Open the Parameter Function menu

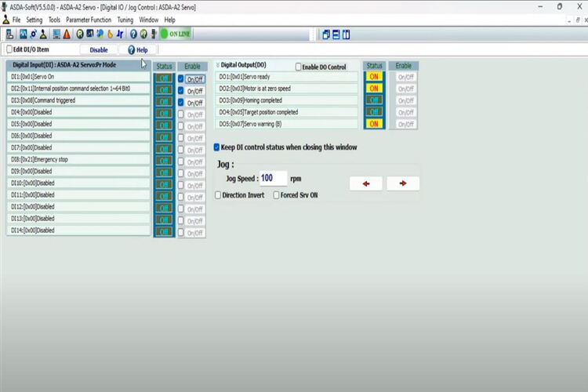(88, 20)
